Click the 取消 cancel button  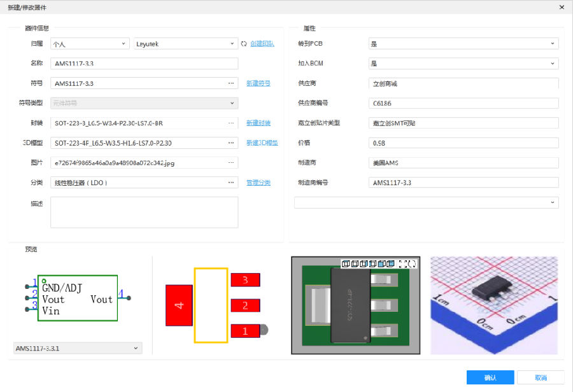tap(541, 377)
